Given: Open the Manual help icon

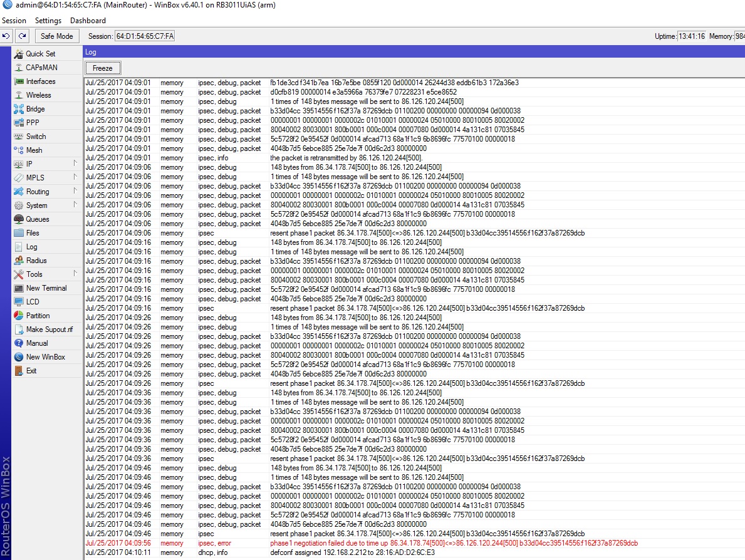Looking at the screenshot, I should 19,343.
